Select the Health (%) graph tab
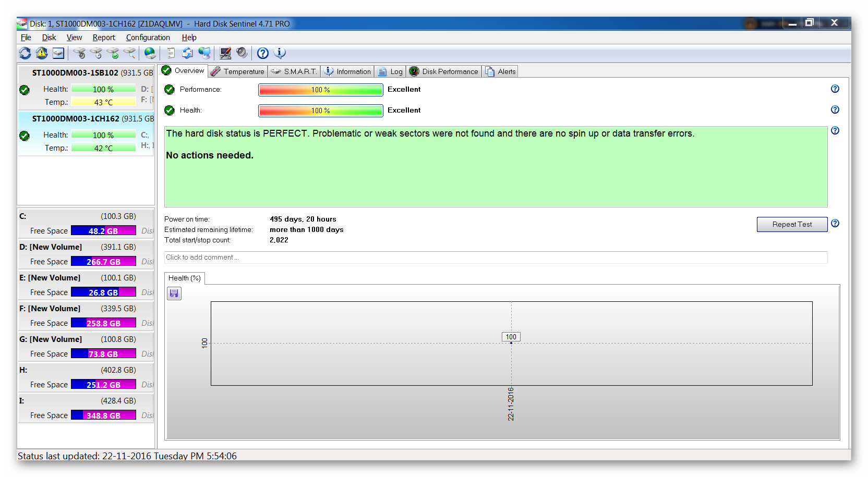Image resolution: width=868 pixels, height=477 pixels. [185, 278]
